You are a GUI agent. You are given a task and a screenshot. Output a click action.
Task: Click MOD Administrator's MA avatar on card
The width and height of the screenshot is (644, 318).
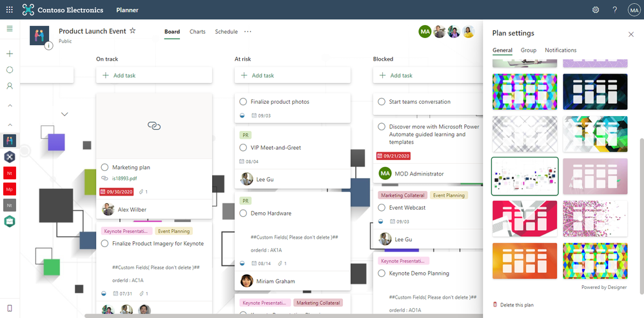click(385, 174)
